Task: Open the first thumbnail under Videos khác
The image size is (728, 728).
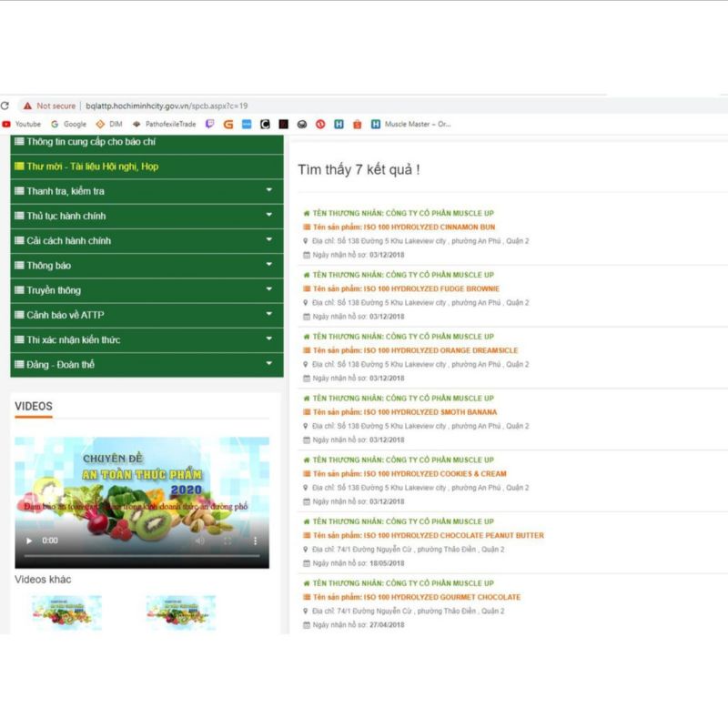Action: (x=66, y=612)
